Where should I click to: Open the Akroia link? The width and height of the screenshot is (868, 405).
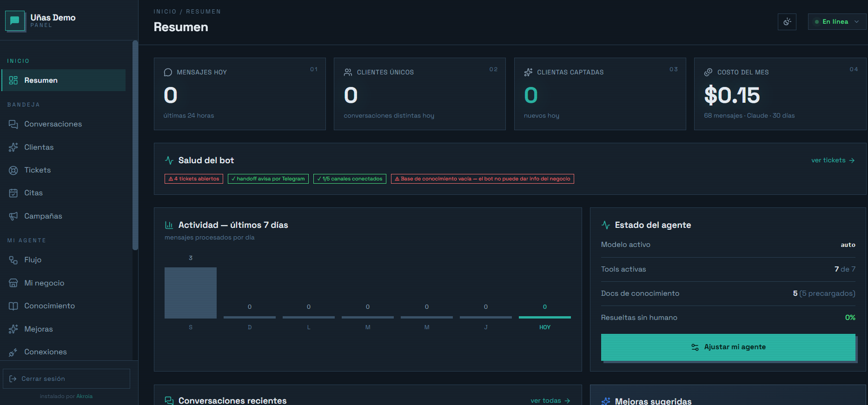[x=85, y=397]
